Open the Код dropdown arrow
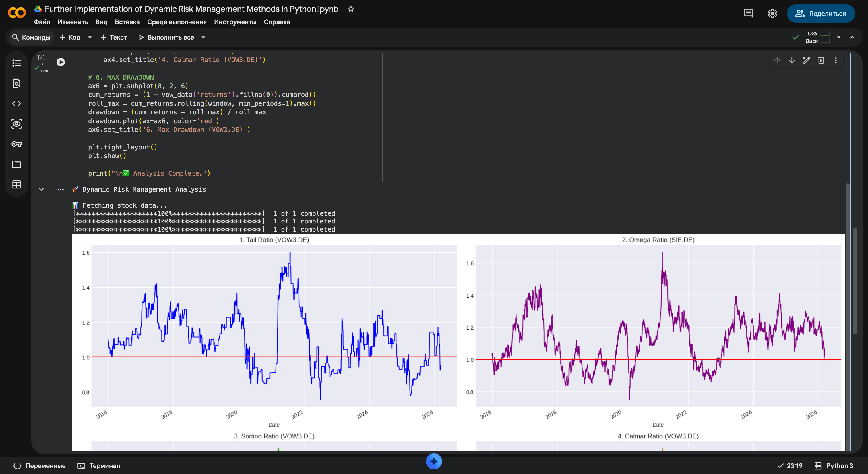 (x=90, y=37)
